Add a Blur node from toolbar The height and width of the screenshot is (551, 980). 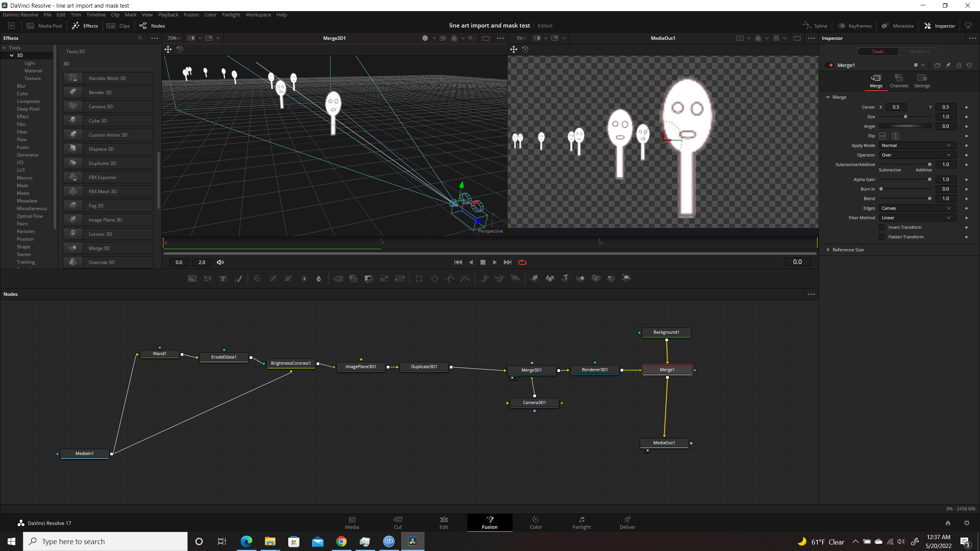pos(318,279)
